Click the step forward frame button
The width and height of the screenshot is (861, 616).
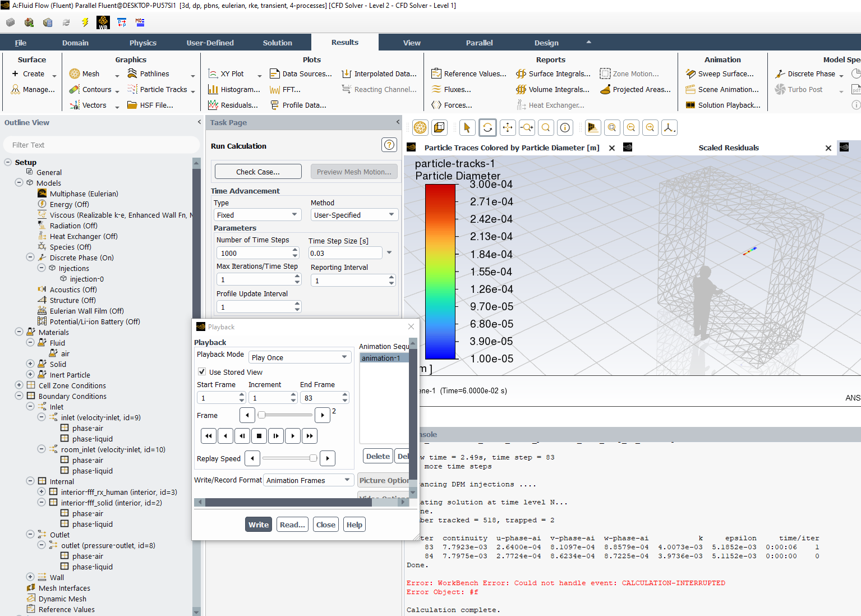pyautogui.click(x=276, y=435)
